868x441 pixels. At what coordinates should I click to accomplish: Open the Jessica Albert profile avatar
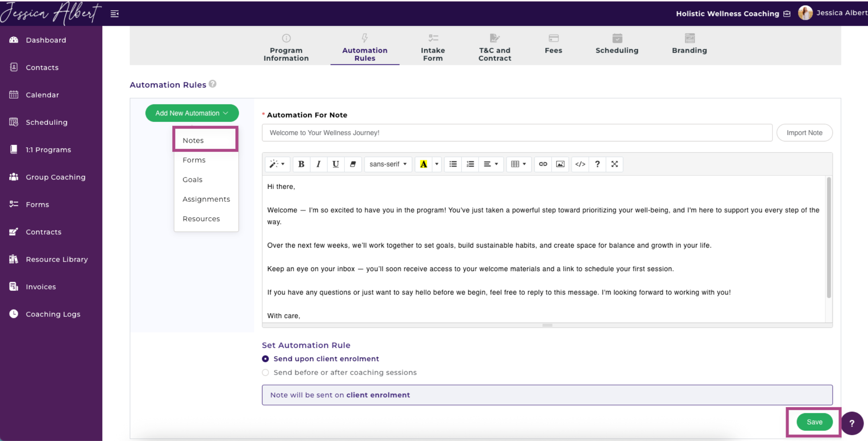click(805, 13)
